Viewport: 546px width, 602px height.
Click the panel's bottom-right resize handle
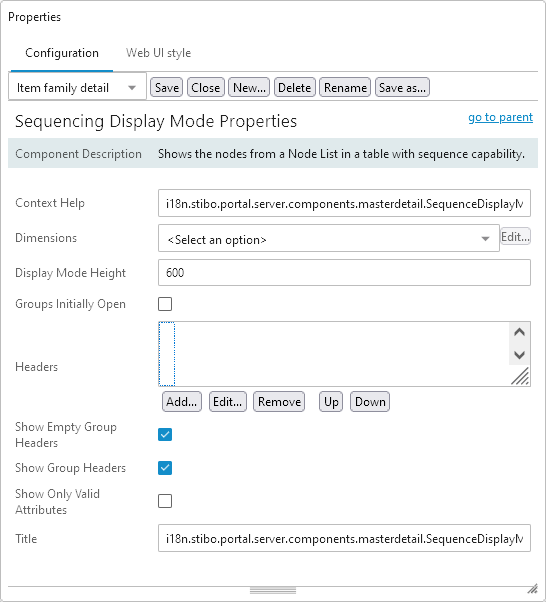tap(533, 589)
